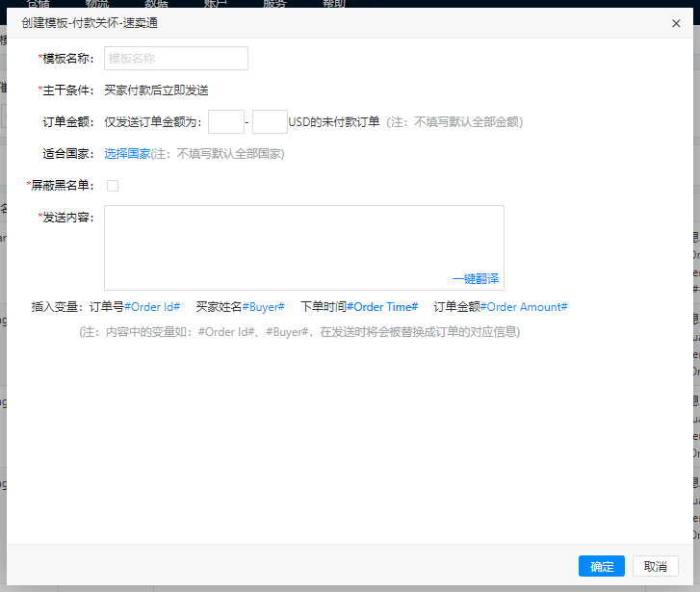Insert the #Order Amount# variable
Viewport: 700px width, 592px height.
coord(524,307)
